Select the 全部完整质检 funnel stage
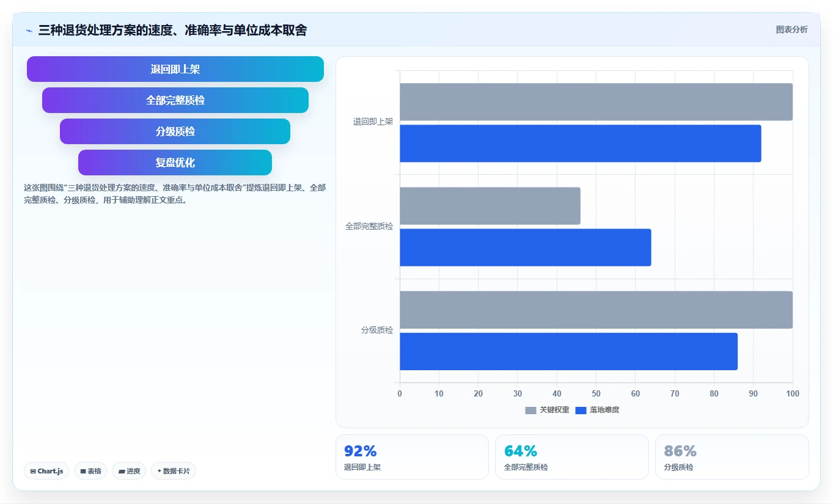This screenshot has height=504, width=833. tap(175, 100)
